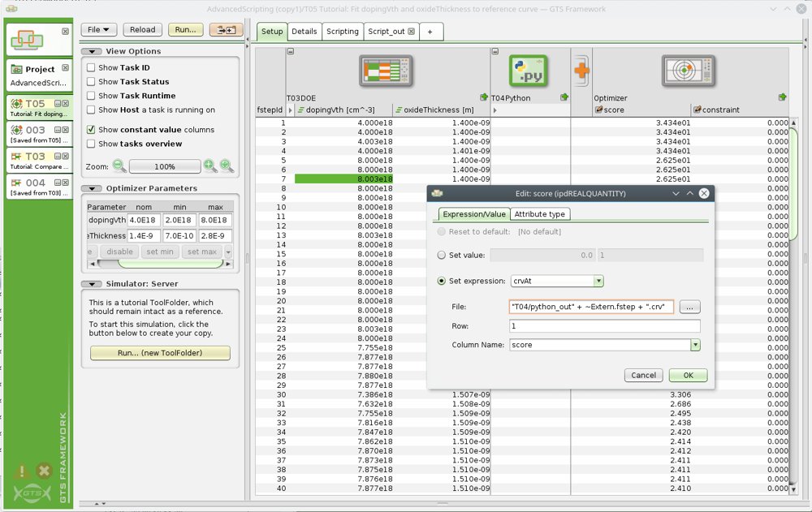
Task: Uncheck Show constant value columns
Action: point(91,130)
